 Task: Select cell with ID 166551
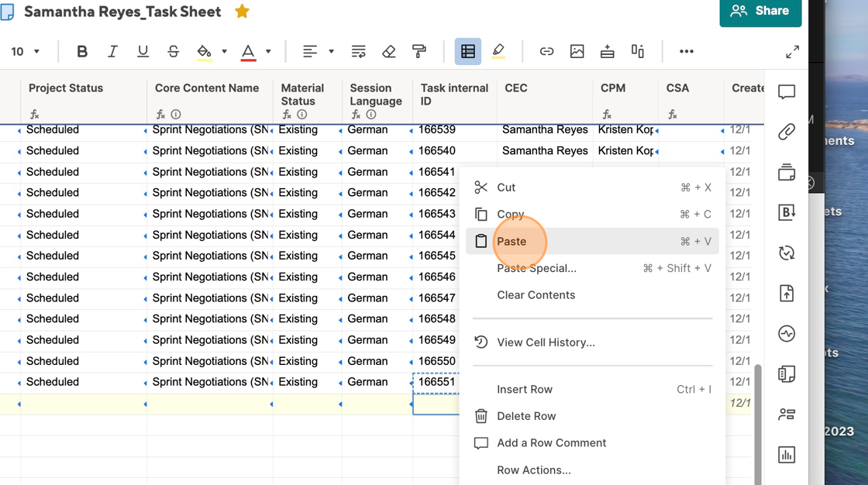(x=436, y=382)
